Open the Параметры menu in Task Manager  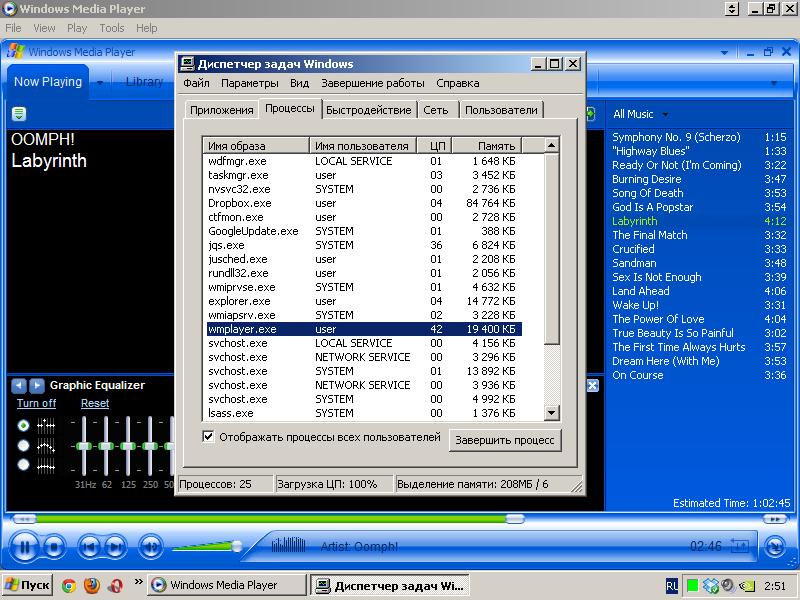(x=250, y=83)
